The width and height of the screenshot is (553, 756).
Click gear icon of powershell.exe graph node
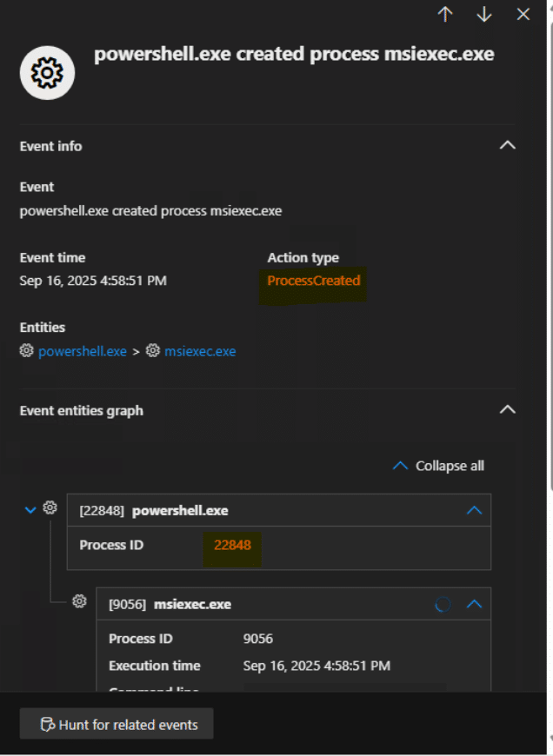50,508
